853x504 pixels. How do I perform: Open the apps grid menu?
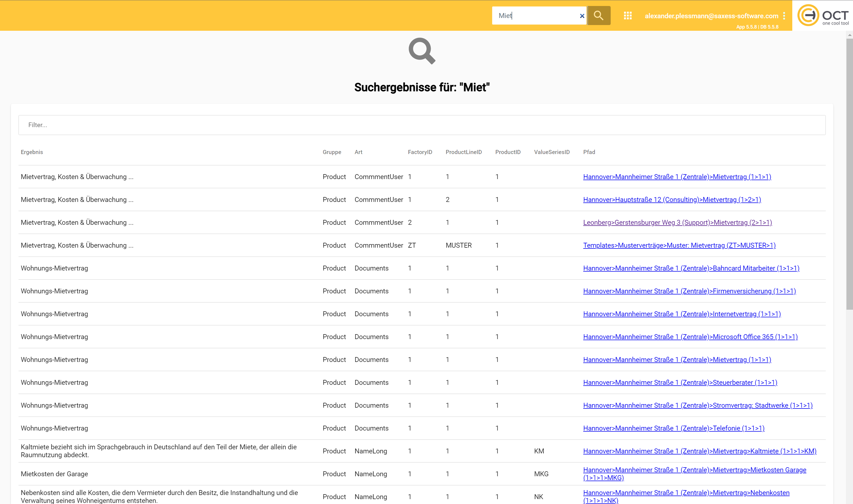coord(628,16)
